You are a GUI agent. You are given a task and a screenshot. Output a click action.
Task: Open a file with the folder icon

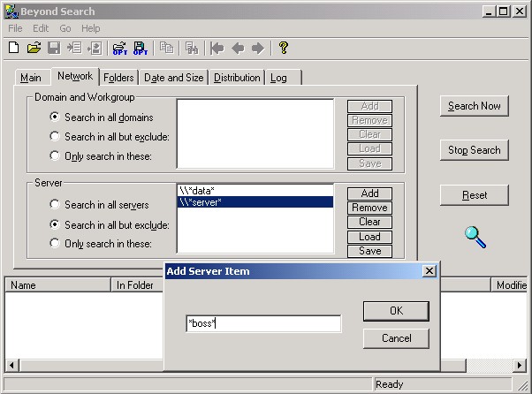(x=34, y=48)
